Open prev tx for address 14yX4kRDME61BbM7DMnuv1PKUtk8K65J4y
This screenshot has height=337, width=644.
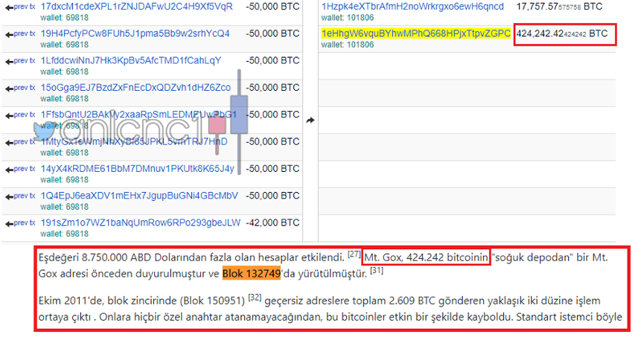[20, 170]
